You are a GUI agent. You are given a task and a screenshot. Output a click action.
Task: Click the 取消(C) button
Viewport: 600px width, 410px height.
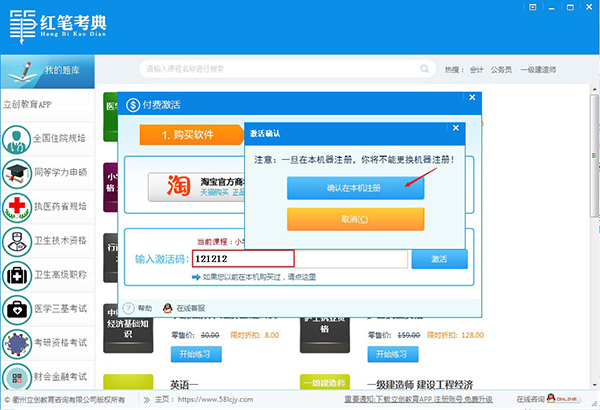tap(355, 219)
